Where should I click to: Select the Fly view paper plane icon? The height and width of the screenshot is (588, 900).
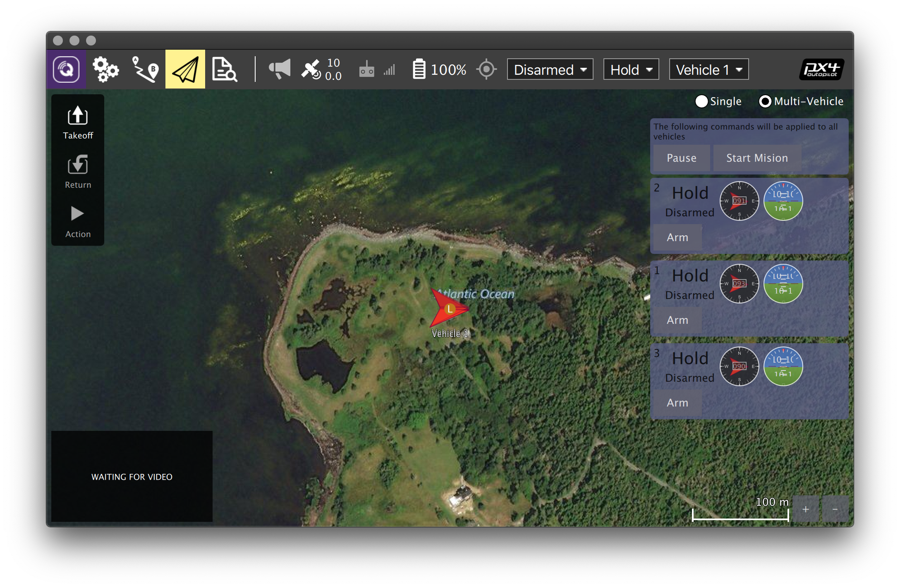click(x=185, y=69)
